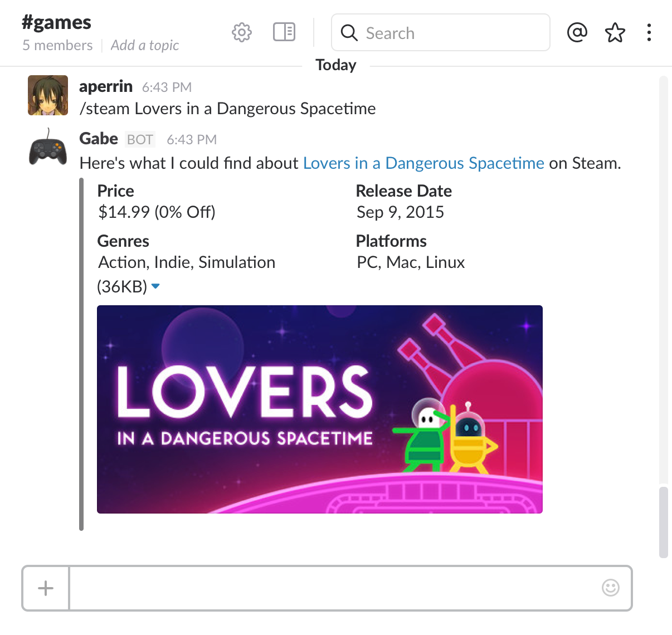Click the message list scrollbar thumb

[663, 522]
